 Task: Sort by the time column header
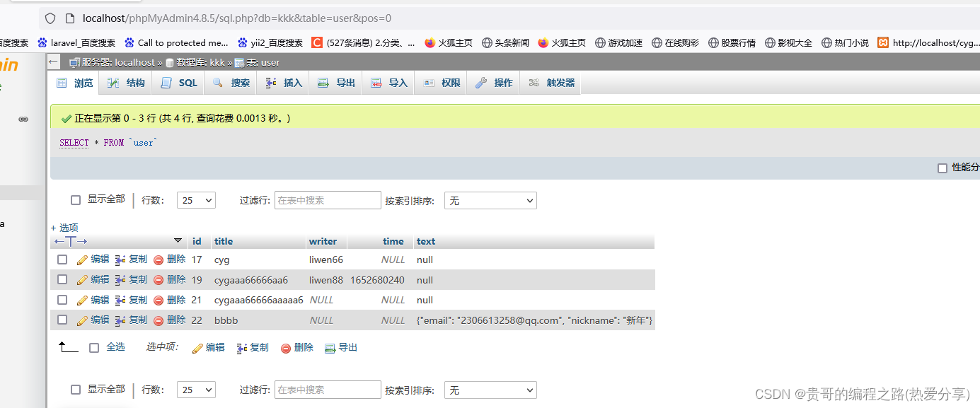click(x=393, y=241)
